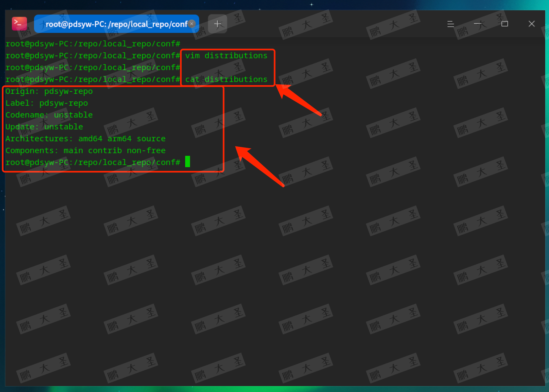The width and height of the screenshot is (549, 392).
Task: Click the 'Update: unstable' output line
Action: [44, 127]
